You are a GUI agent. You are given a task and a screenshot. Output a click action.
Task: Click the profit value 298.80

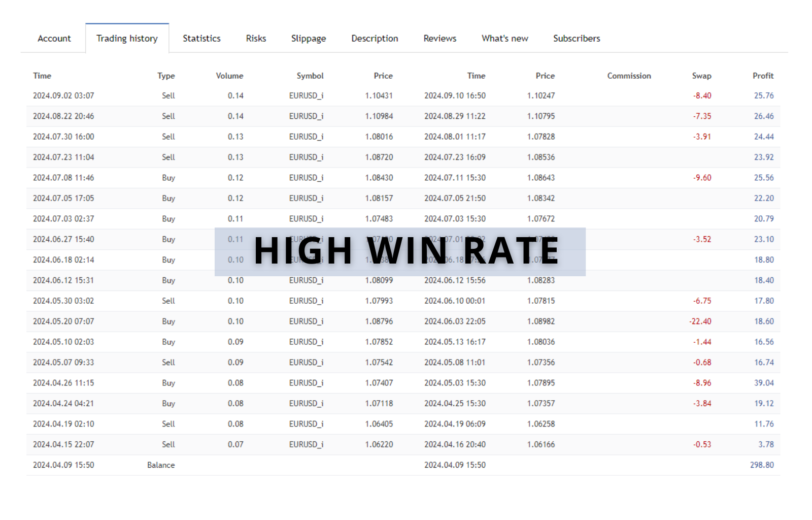pyautogui.click(x=762, y=465)
